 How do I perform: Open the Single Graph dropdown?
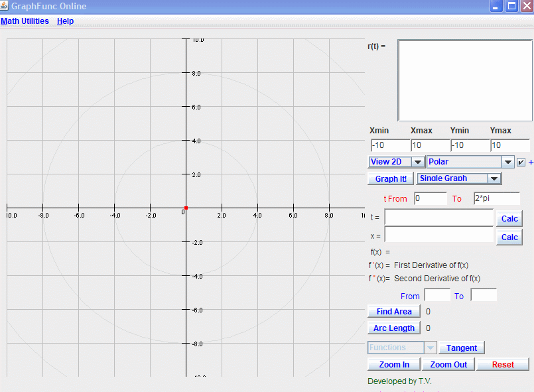coord(459,178)
